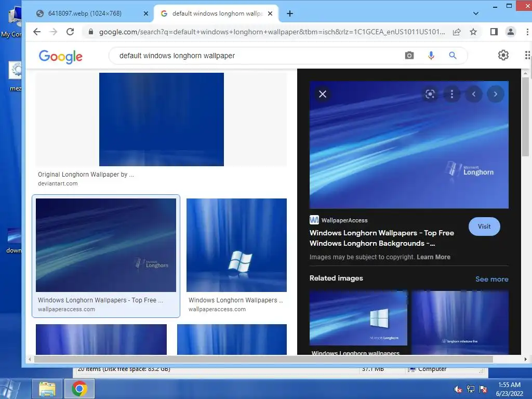532x399 pixels.
Task: Click the deviantart.com source text
Action: click(x=58, y=183)
